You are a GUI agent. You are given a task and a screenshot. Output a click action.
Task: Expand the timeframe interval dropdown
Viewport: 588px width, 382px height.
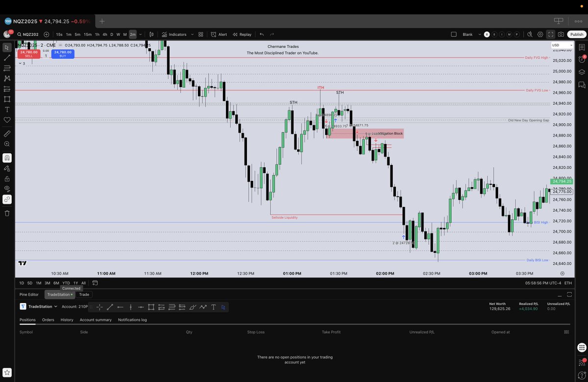[141, 34]
